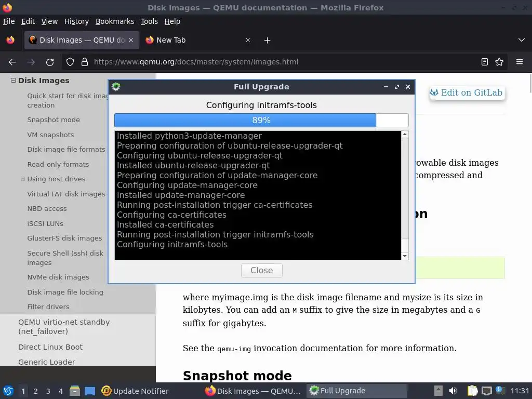Switch to virtual desktop 3
The width and height of the screenshot is (532, 399).
[48, 391]
